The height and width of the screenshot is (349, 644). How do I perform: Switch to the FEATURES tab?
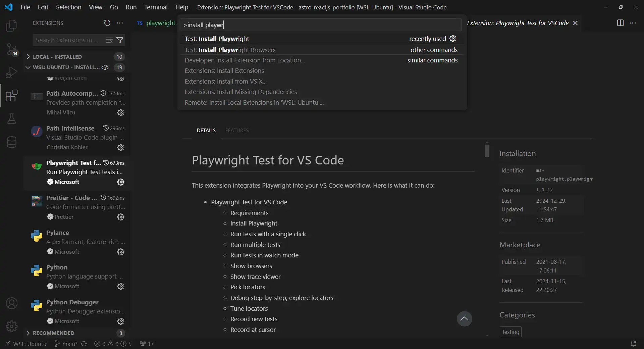pyautogui.click(x=237, y=130)
